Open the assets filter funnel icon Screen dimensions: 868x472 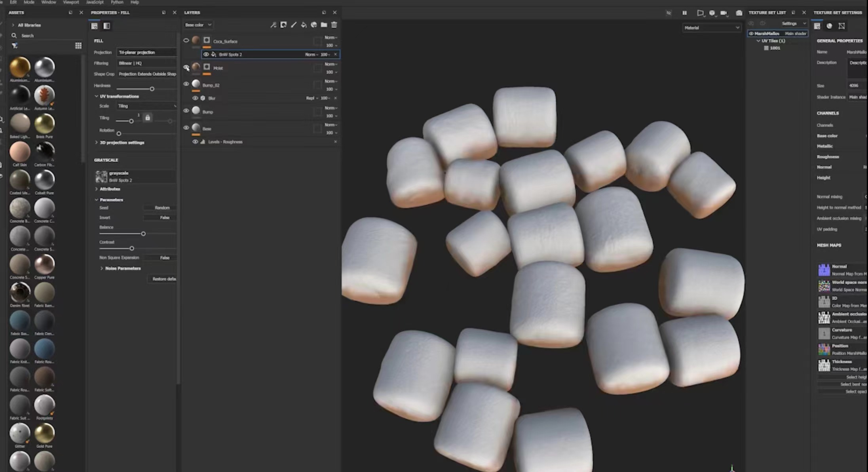pos(15,46)
